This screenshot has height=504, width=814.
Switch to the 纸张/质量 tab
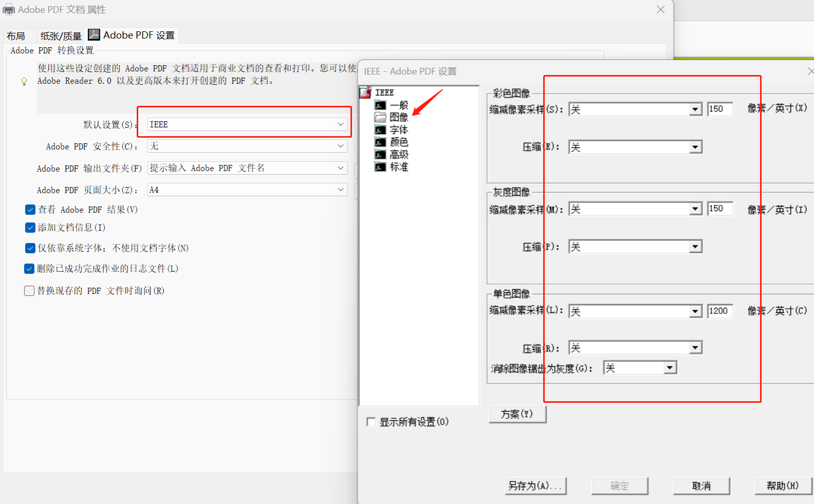click(x=61, y=36)
